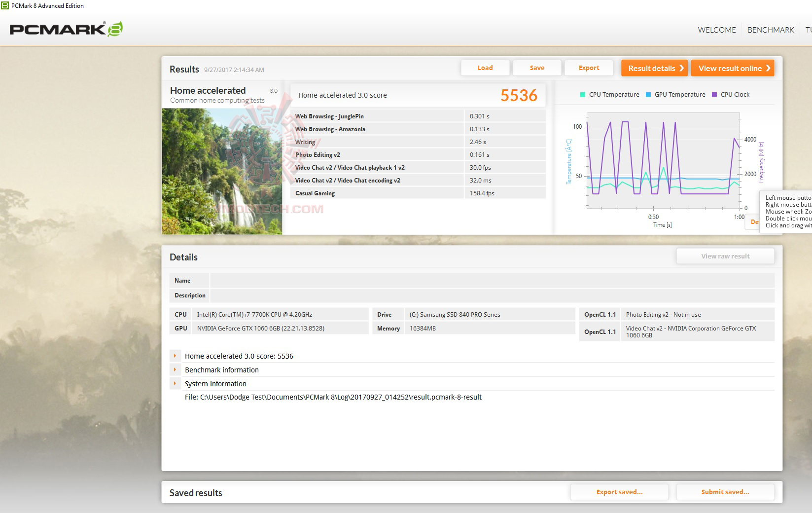Click the result file path text

(333, 397)
